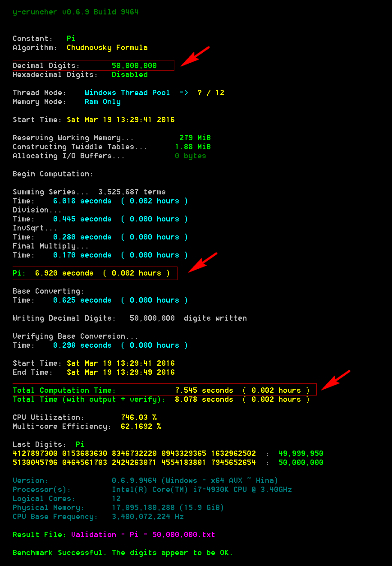The height and width of the screenshot is (566, 392).
Task: Click the Benchmark Successful message
Action: tap(123, 553)
